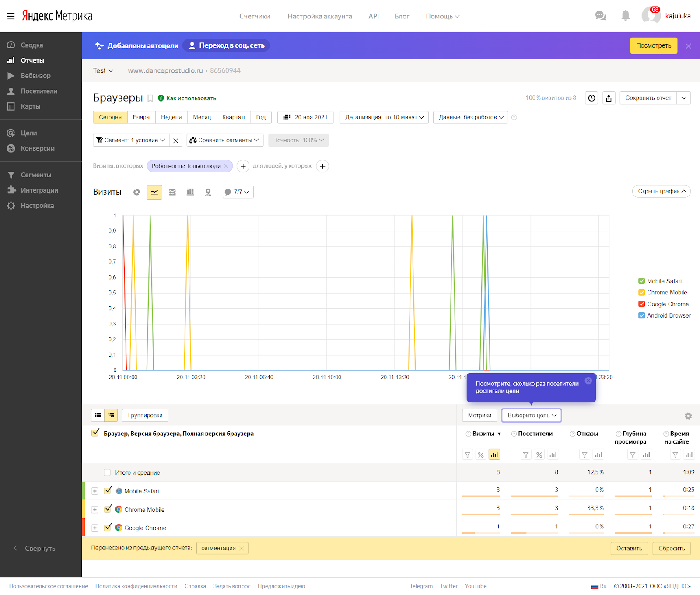This screenshot has width=700, height=595.
Task: Check the Итого и средние checkbox
Action: tap(107, 472)
